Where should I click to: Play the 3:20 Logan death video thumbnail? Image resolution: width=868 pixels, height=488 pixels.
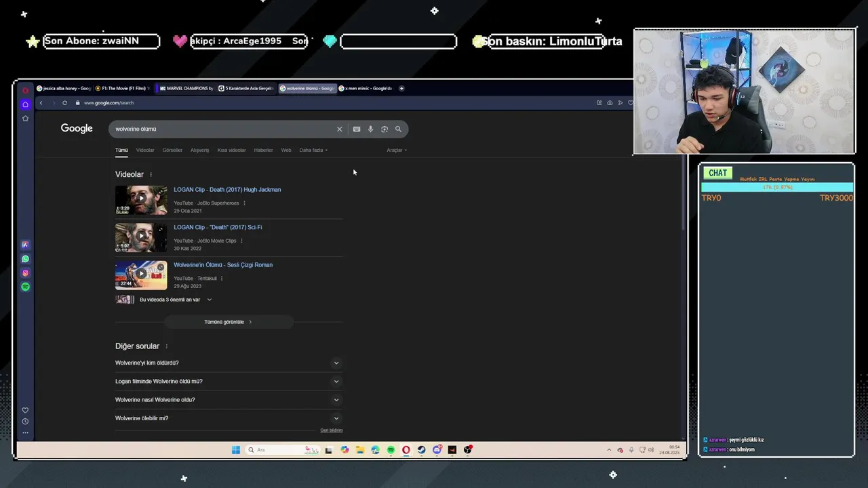pos(141,200)
